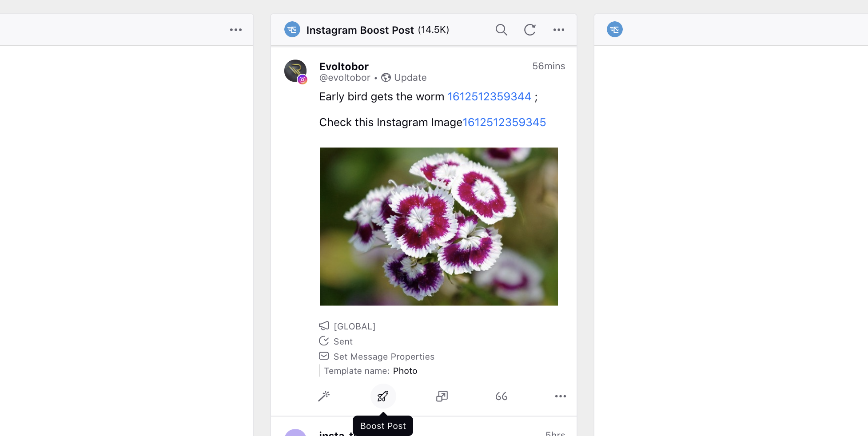
Task: Click the [GLOBAL] campaign label
Action: (x=354, y=326)
